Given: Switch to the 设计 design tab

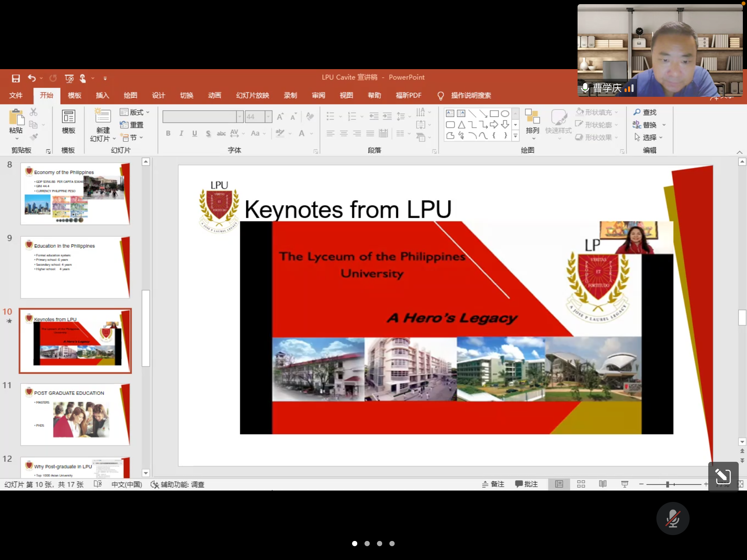Looking at the screenshot, I should [158, 95].
